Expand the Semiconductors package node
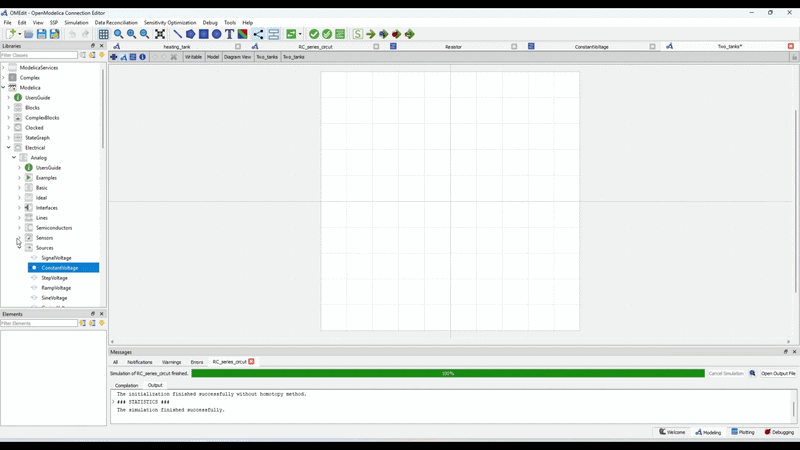The image size is (800, 450). pyautogui.click(x=19, y=228)
